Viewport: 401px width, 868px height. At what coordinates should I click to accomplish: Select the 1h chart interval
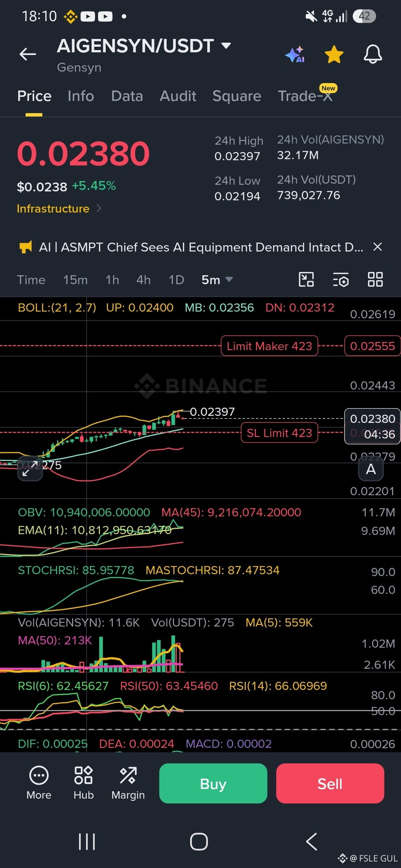point(112,280)
